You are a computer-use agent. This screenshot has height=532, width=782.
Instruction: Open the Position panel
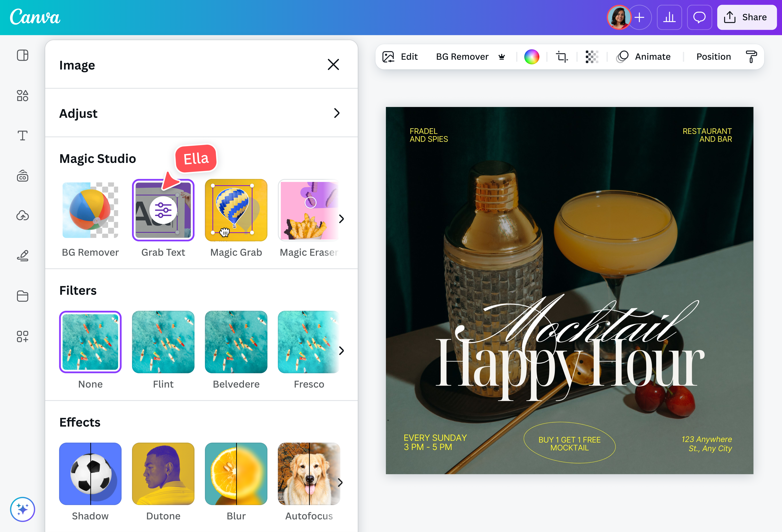[x=713, y=57]
